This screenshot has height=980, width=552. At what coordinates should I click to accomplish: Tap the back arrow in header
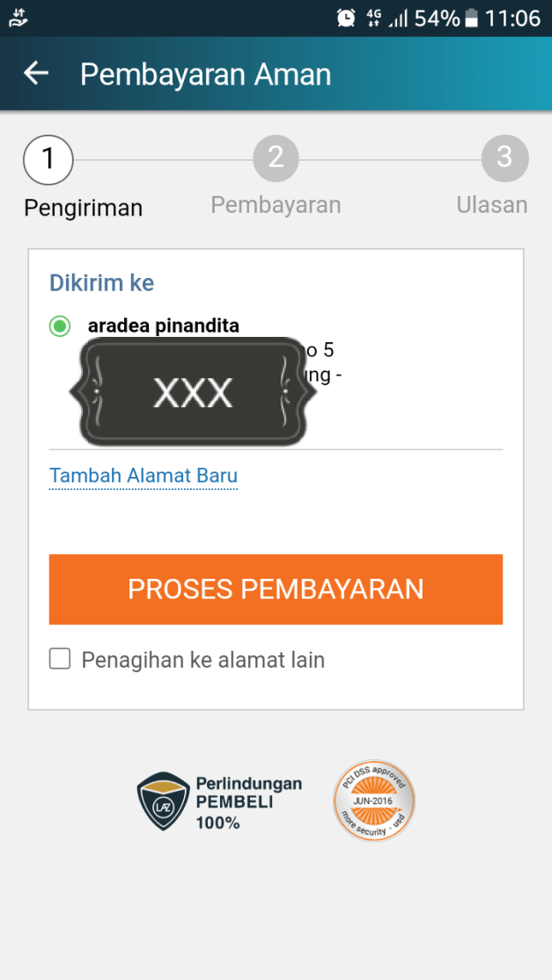(x=36, y=74)
